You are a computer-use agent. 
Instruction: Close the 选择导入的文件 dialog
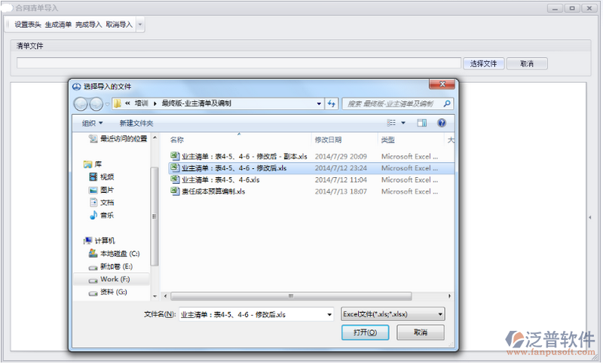click(x=442, y=84)
